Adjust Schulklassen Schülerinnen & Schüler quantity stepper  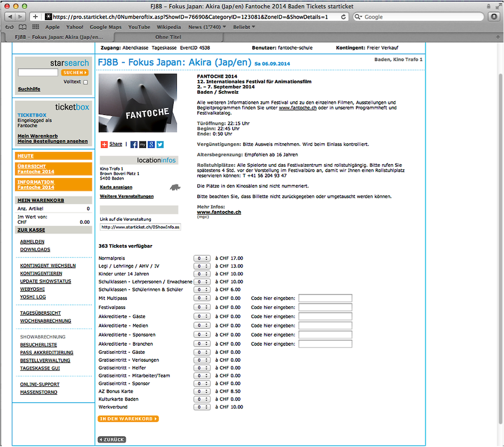202,290
